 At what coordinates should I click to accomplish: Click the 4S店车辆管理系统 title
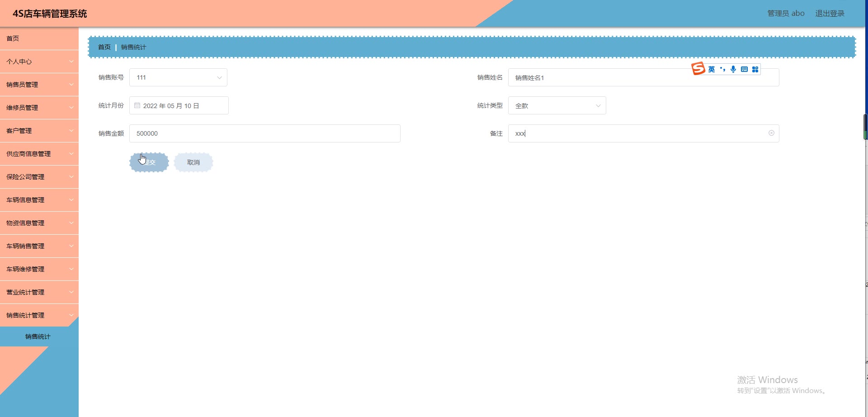click(50, 14)
